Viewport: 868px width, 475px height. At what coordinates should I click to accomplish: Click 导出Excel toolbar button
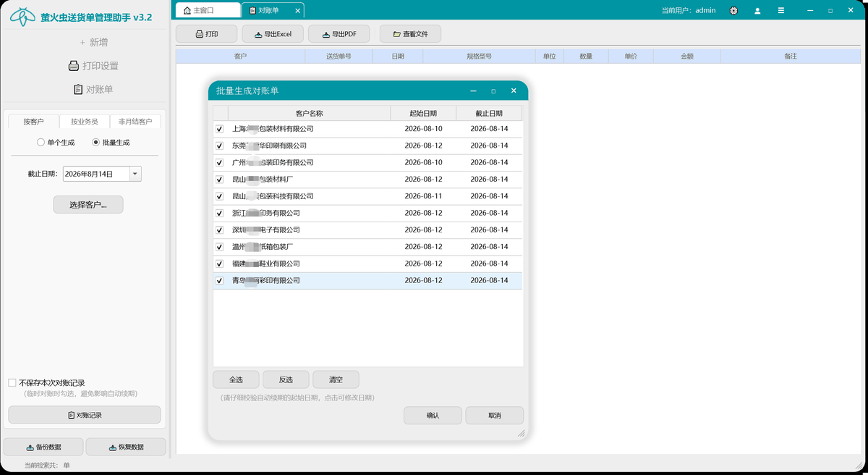[273, 34]
